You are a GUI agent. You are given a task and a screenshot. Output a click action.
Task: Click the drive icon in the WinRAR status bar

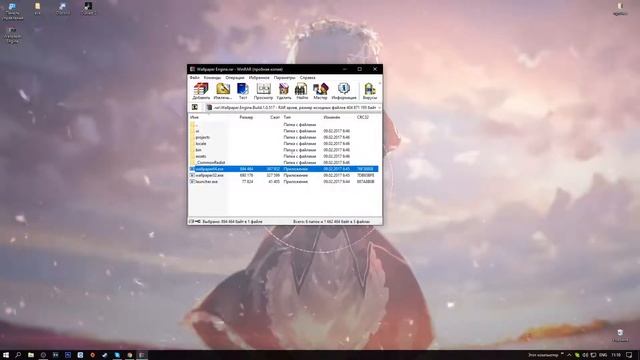coord(192,221)
